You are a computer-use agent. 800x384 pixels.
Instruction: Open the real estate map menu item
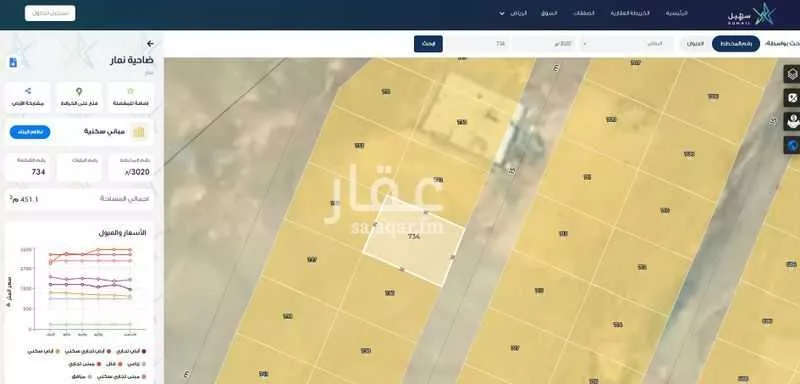[x=630, y=13]
